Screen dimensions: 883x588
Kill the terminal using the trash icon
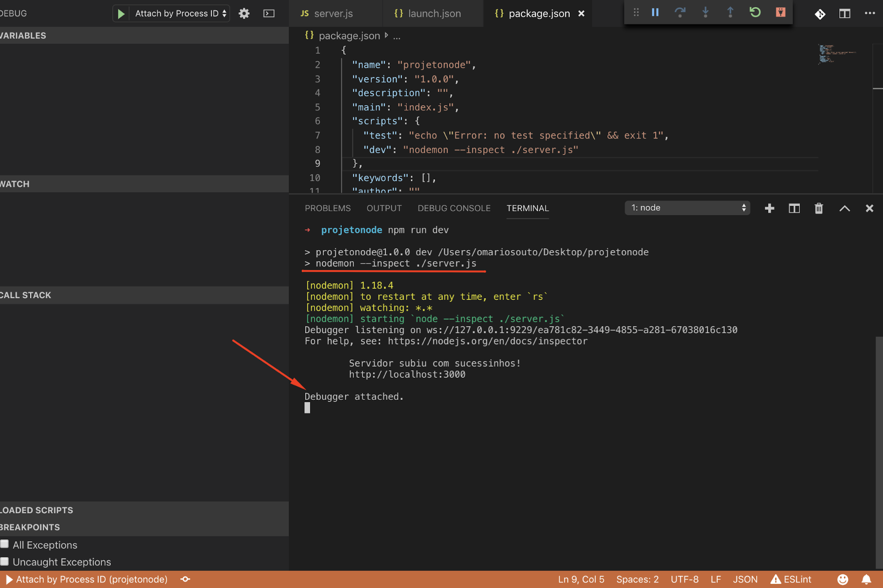pyautogui.click(x=819, y=208)
